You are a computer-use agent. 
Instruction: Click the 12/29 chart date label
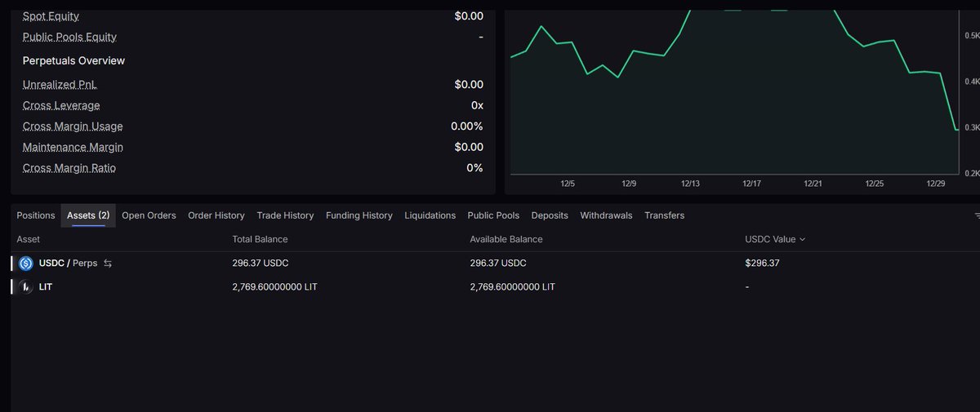tap(936, 184)
